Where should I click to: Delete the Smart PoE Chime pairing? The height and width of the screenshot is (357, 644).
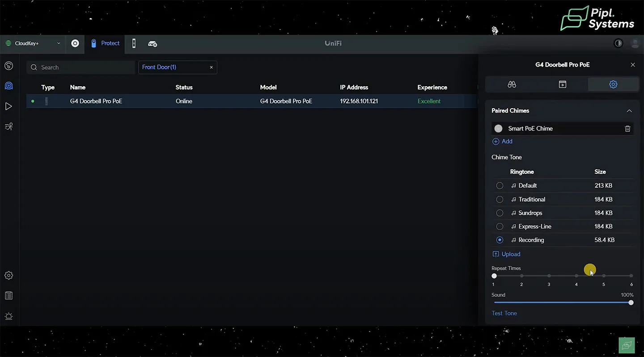(x=627, y=129)
